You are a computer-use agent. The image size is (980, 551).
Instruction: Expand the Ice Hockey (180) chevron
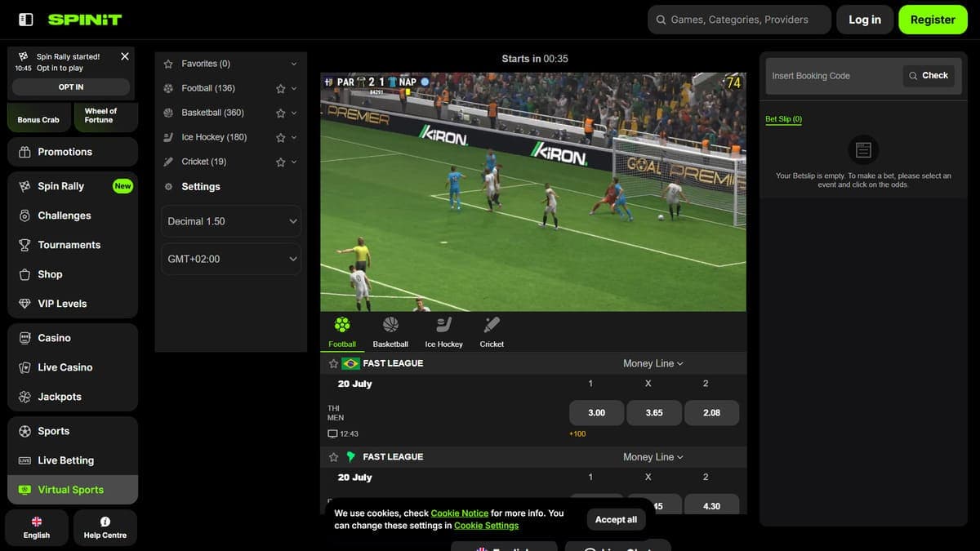[x=294, y=137]
